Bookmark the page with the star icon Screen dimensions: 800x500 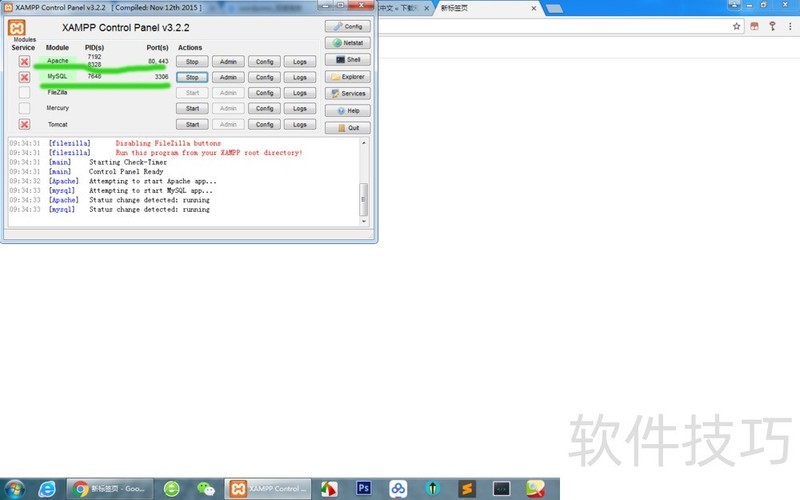click(736, 26)
